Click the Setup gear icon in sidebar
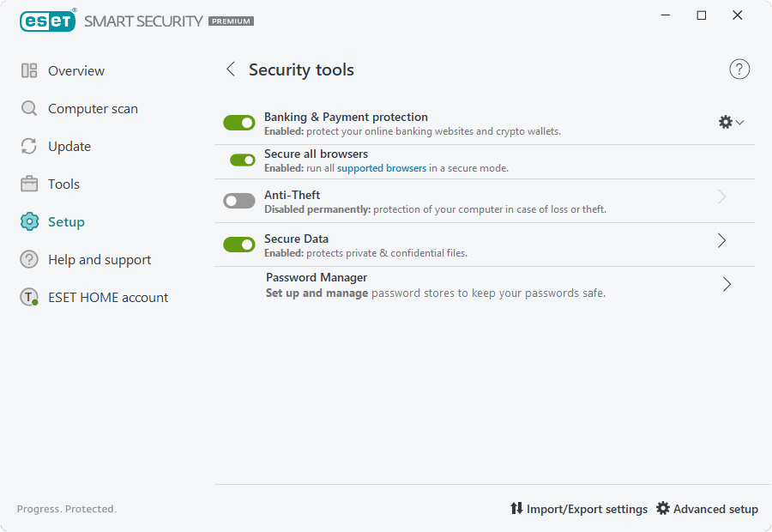Image resolution: width=772 pixels, height=532 pixels. pos(29,221)
